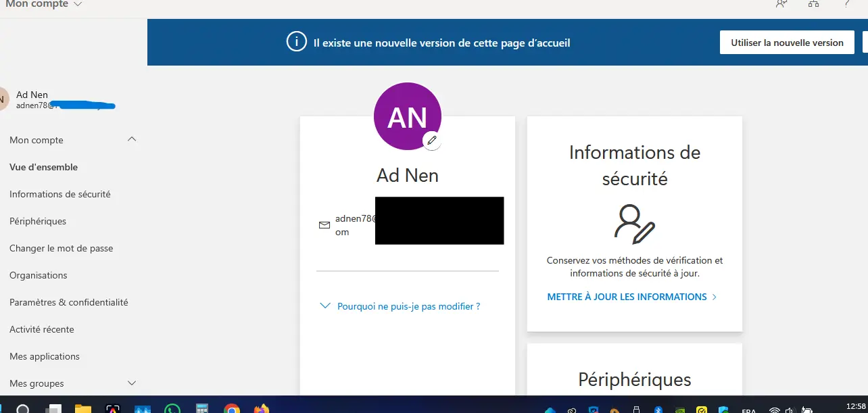The image size is (868, 413).
Task: Open the Mon compte header dropdown
Action: (44, 4)
